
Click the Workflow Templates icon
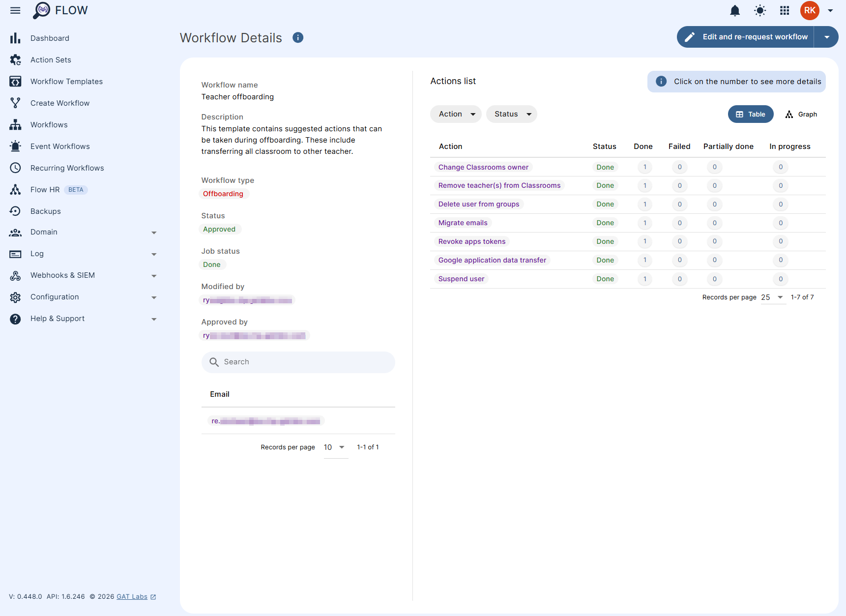[16, 82]
